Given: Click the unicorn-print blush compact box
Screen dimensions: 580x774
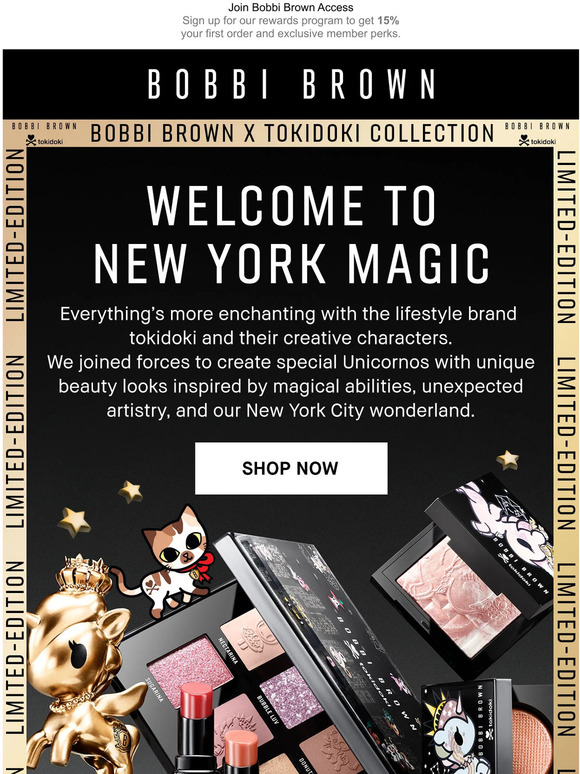Looking at the screenshot, I should (466, 728).
